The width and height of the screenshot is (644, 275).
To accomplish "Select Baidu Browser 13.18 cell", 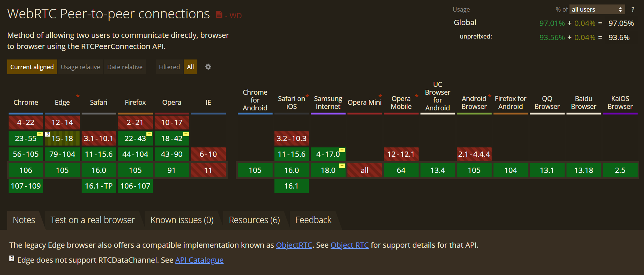I will click(583, 170).
